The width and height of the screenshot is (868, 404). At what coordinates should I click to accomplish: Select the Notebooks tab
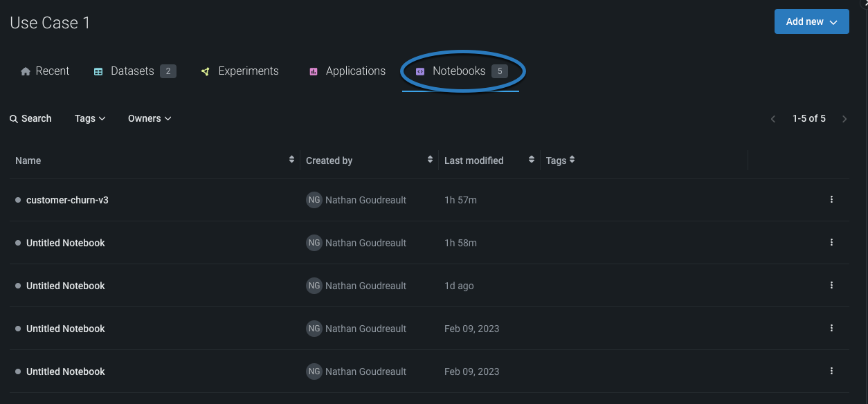click(x=460, y=71)
